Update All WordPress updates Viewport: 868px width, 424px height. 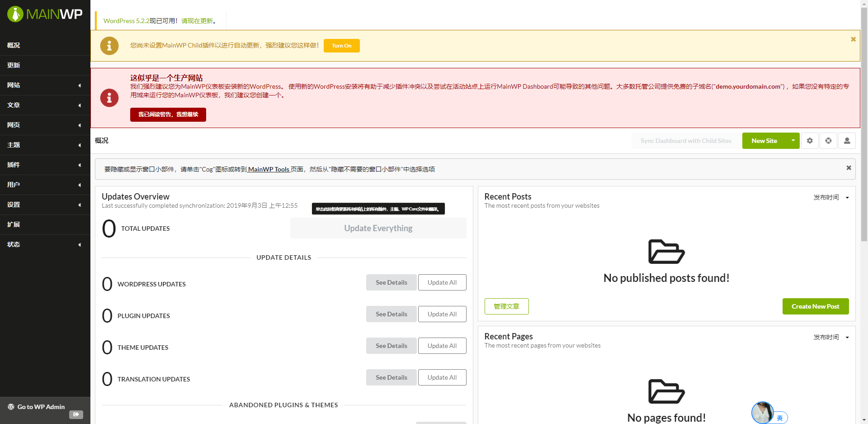click(442, 282)
